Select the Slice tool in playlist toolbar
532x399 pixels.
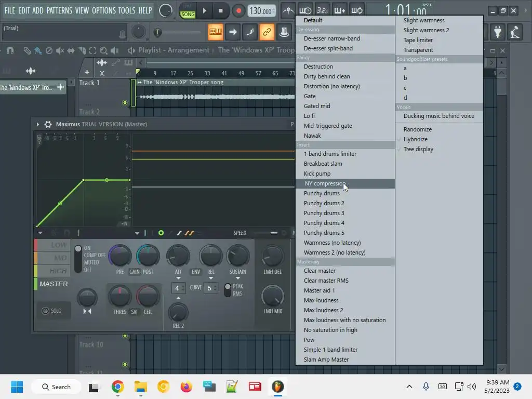click(82, 50)
